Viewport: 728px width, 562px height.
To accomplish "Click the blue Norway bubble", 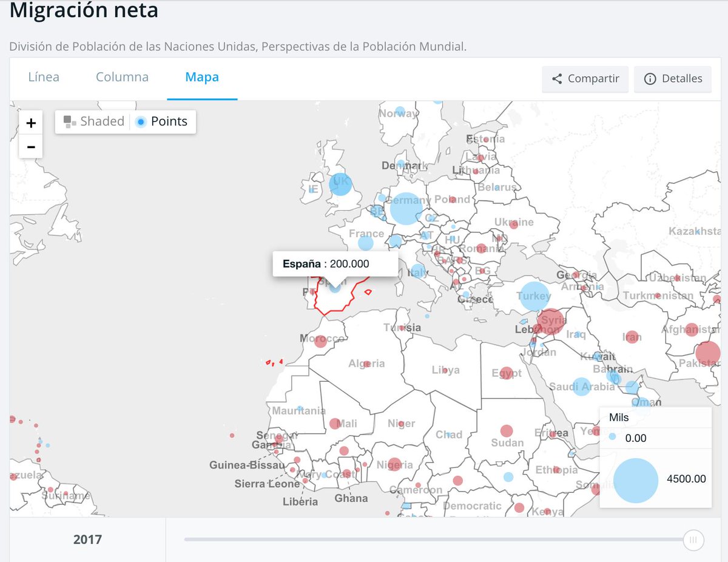I will (400, 112).
